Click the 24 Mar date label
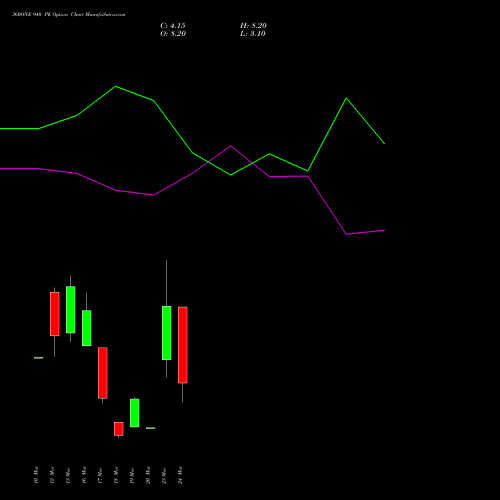Viewport: 500px width, 500px height. pyautogui.click(x=180, y=475)
